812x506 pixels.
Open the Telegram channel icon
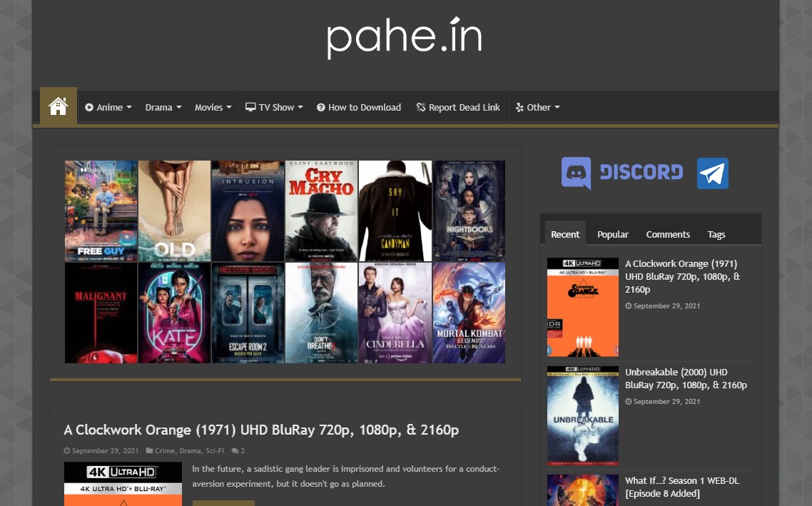click(713, 173)
